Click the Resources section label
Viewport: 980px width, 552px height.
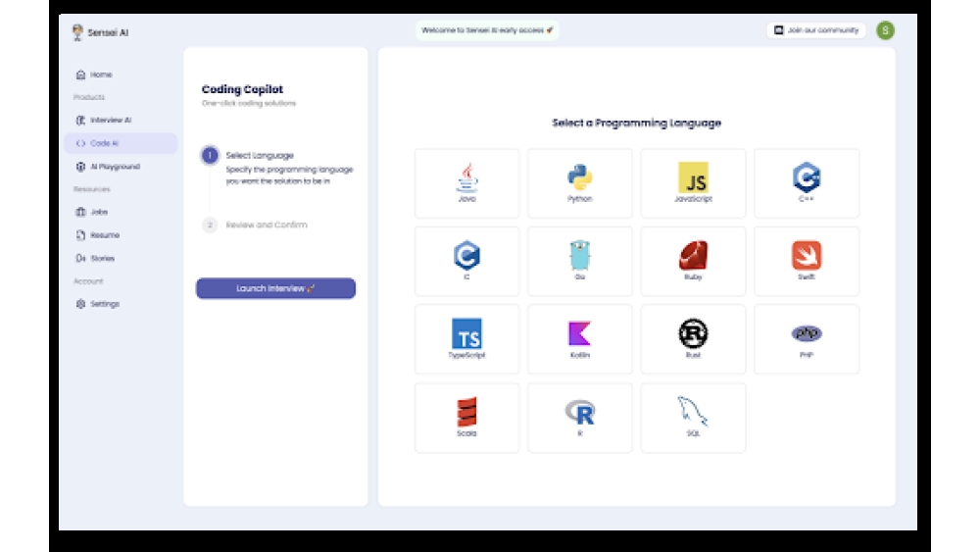pyautogui.click(x=91, y=189)
